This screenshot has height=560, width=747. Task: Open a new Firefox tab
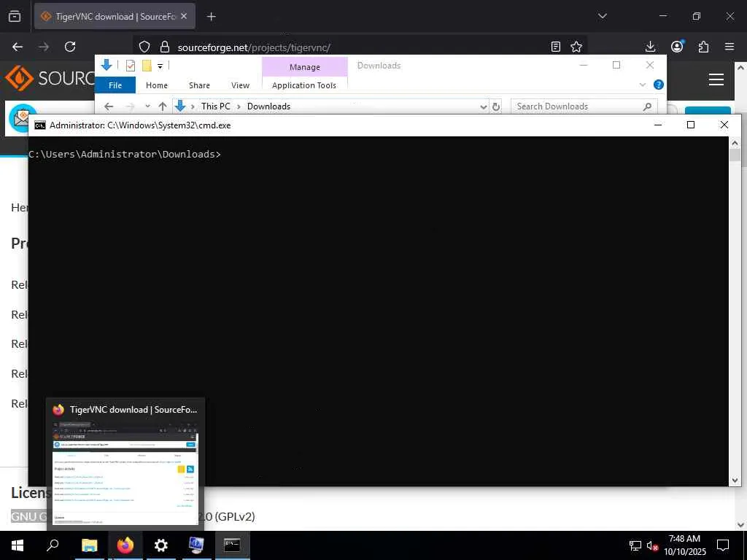212,17
